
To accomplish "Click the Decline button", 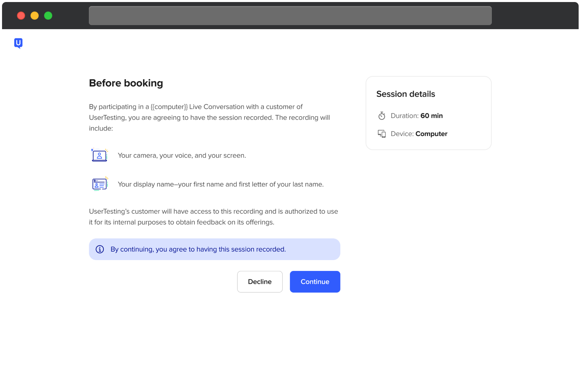I will pos(260,281).
